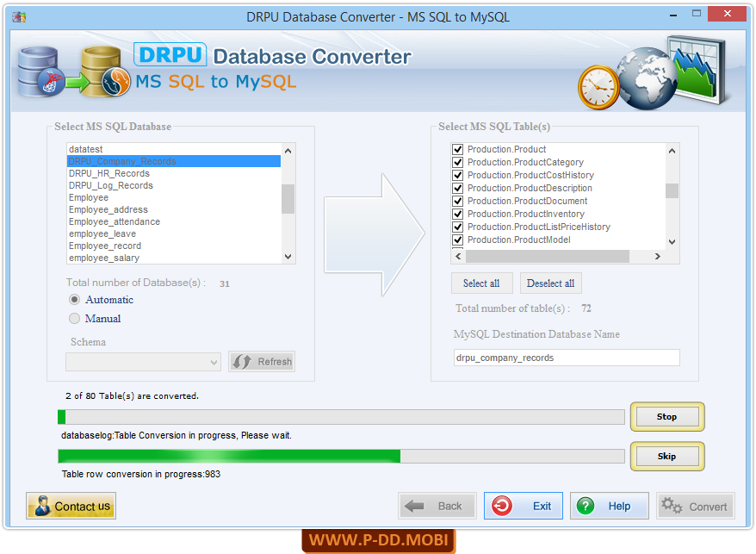This screenshot has width=756, height=554.
Task: Uncheck Production.Product table
Action: point(457,149)
